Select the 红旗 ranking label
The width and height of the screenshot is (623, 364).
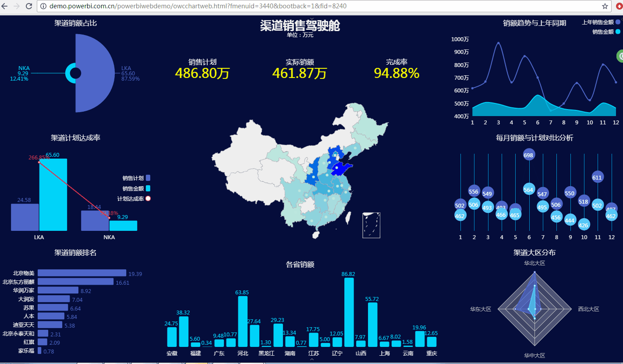point(29,342)
